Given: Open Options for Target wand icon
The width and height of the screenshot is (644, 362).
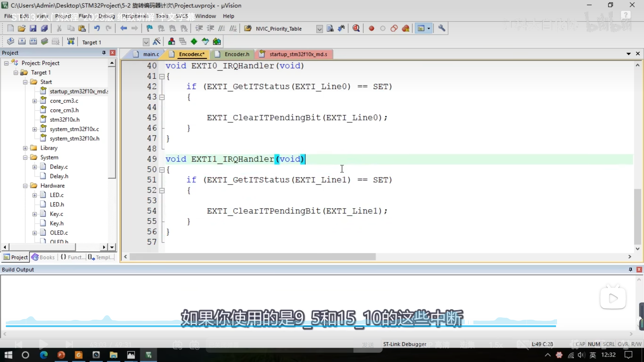Looking at the screenshot, I should [157, 41].
